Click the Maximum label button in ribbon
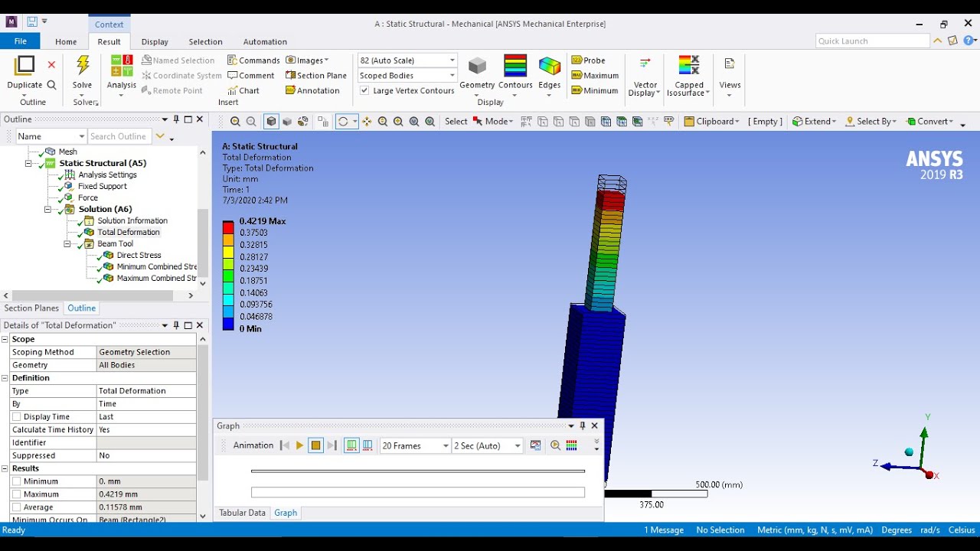 click(595, 76)
